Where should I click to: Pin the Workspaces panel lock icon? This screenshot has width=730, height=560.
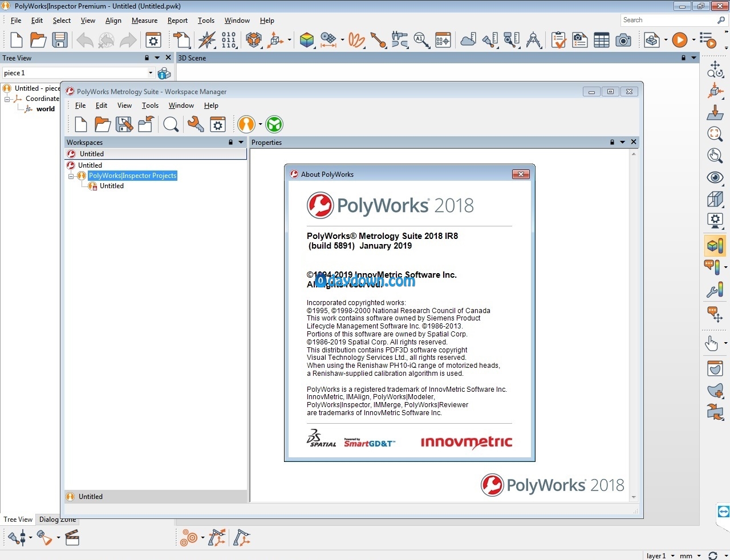230,142
